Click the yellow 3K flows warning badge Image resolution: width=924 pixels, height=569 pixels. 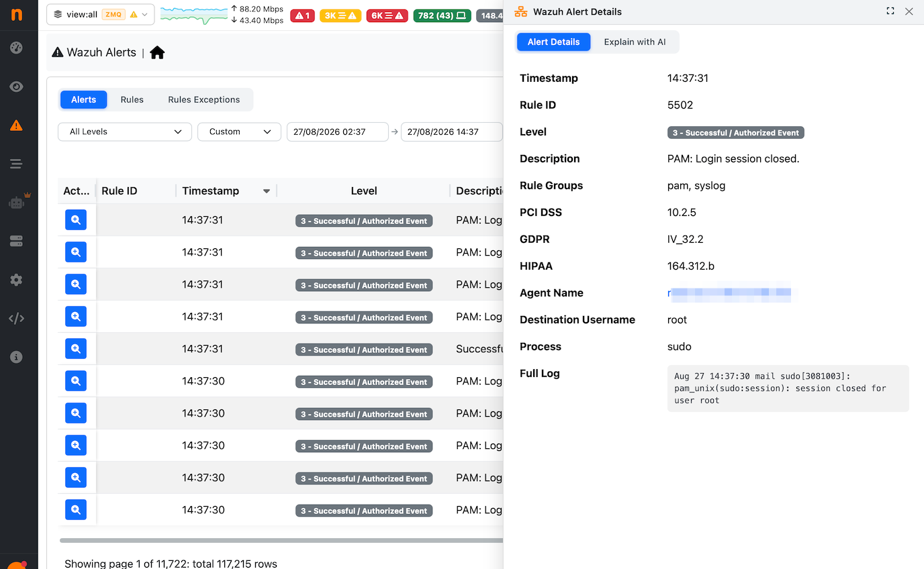point(340,15)
